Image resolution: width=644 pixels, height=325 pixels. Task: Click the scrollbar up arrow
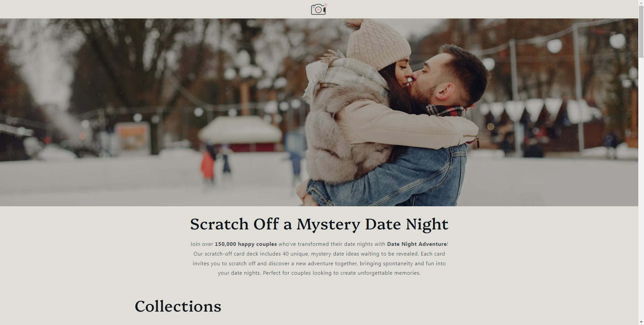[641, 3]
